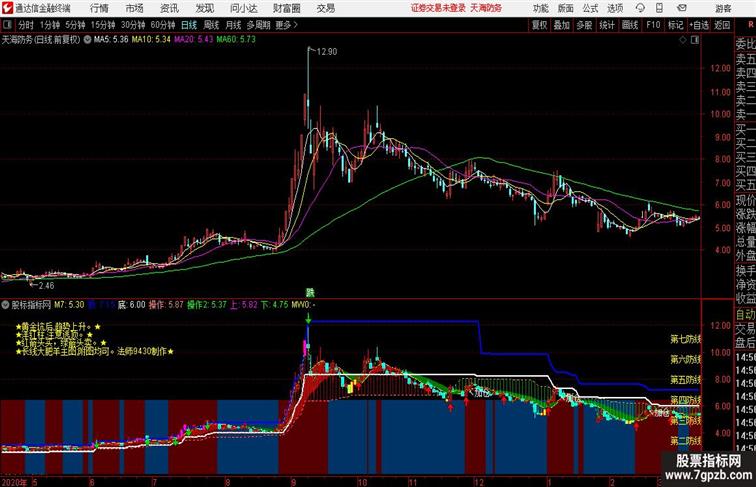Click the 底: 6.00 indicator value
756x487 pixels.
[x=132, y=305]
